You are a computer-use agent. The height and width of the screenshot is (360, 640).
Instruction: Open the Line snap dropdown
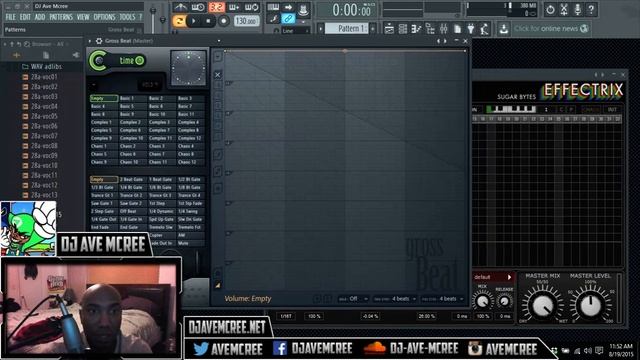point(296,31)
